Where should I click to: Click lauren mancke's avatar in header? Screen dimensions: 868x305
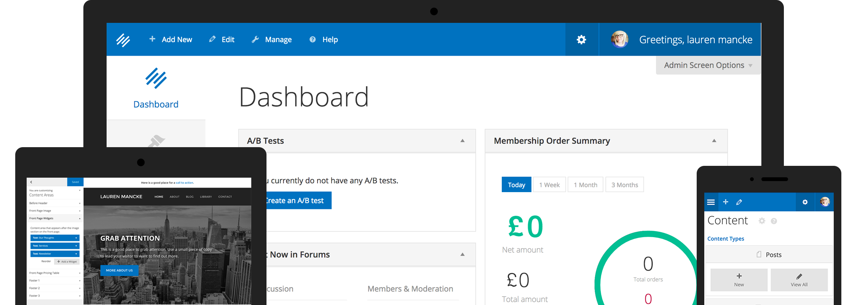click(x=620, y=39)
